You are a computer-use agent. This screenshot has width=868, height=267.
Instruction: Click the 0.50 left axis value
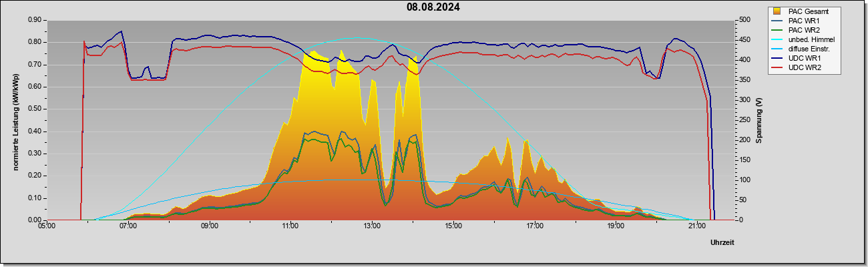tap(35, 109)
